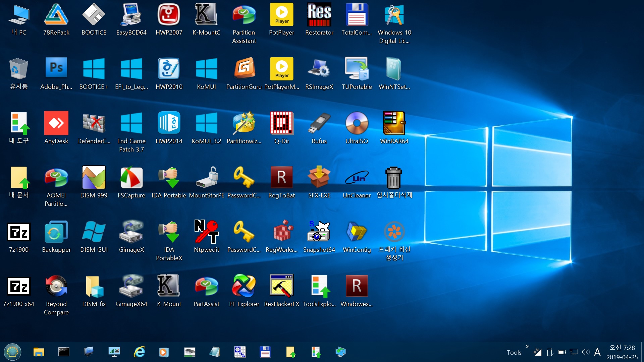Viewport: 644px width, 362px height.
Task: Click the DefenderControl brick wall icon
Action: tap(94, 123)
